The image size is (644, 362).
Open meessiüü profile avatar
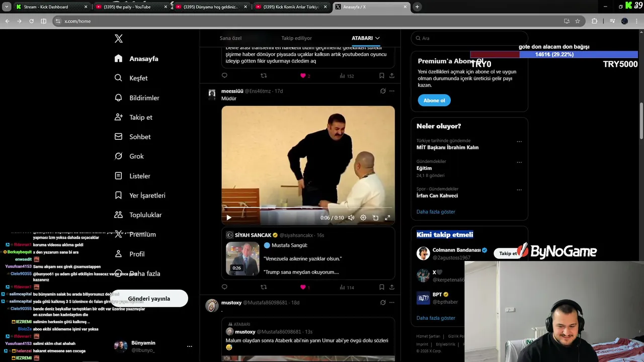(212, 94)
